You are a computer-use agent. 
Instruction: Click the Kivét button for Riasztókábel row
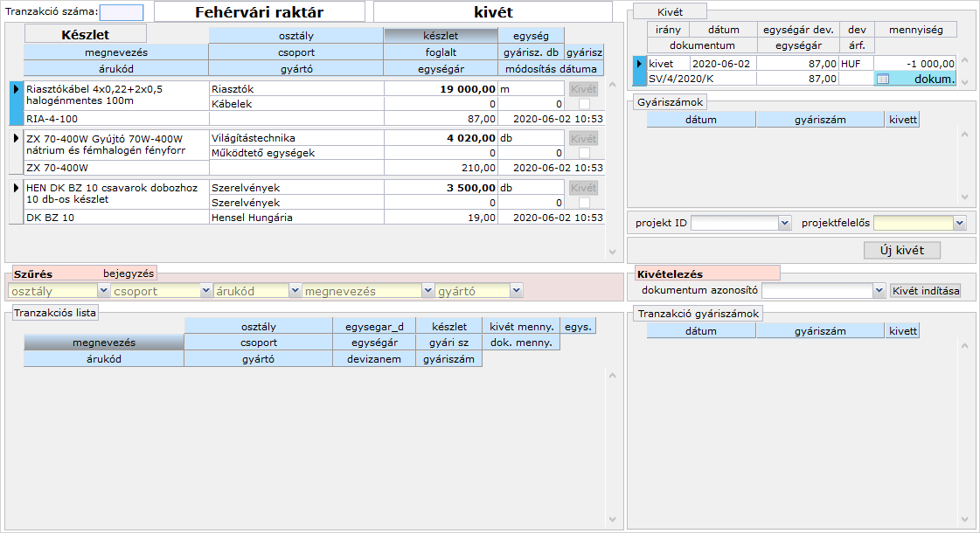point(583,89)
